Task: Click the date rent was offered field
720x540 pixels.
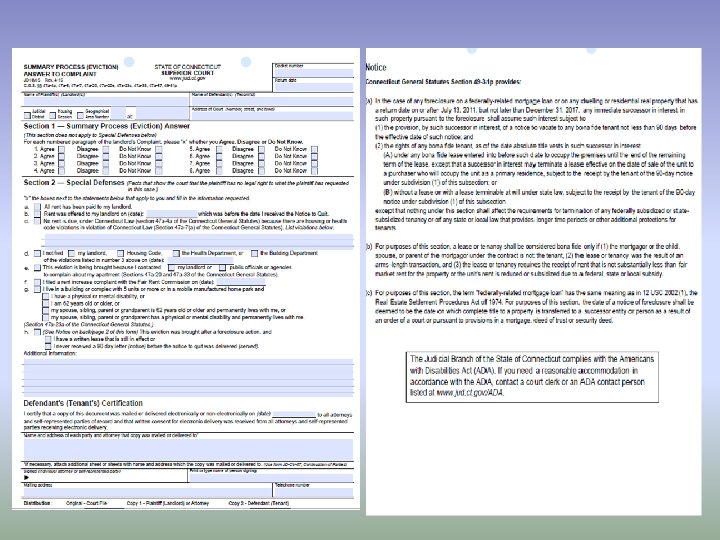Action: point(172,214)
